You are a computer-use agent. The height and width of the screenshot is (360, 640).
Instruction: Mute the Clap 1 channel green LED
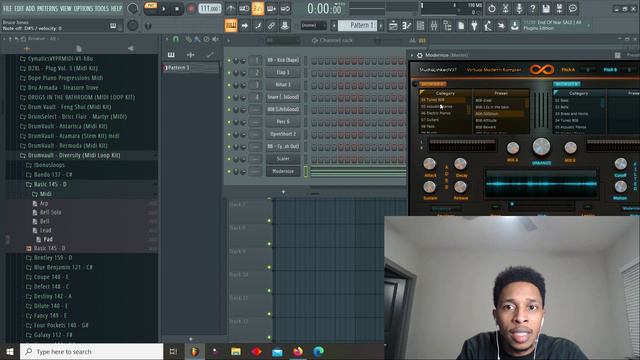pos(229,73)
